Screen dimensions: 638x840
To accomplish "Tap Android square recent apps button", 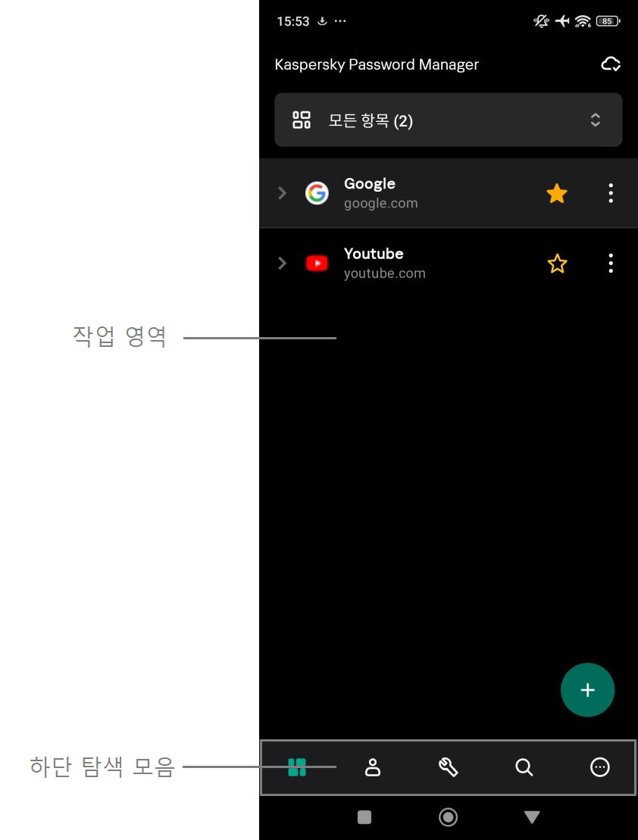I will coord(364,817).
